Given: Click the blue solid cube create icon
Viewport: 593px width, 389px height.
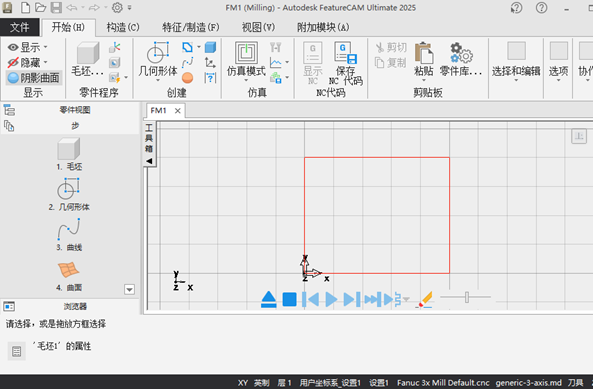Looking at the screenshot, I should tap(210, 47).
